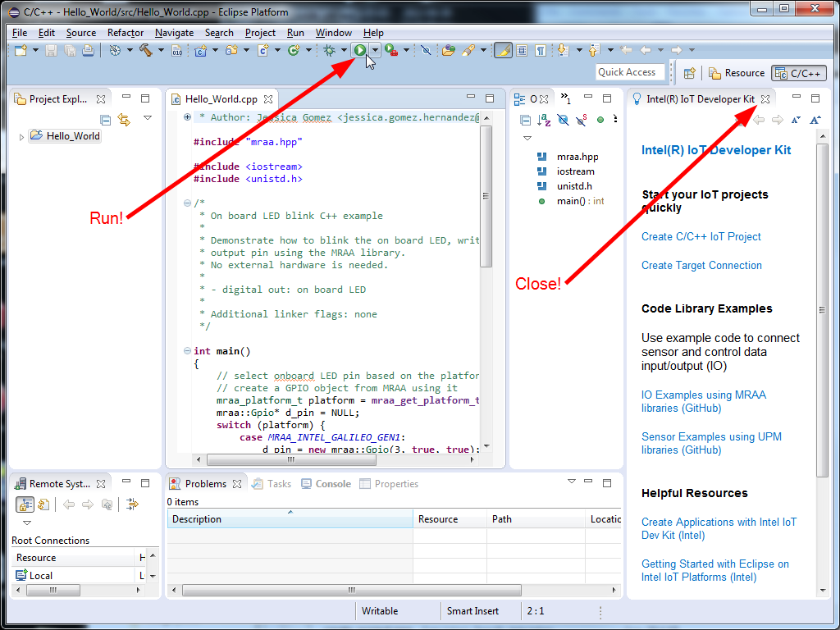Viewport: 840px width, 630px height.
Task: Toggle alphabetical Sort in Outline view
Action: tap(544, 120)
